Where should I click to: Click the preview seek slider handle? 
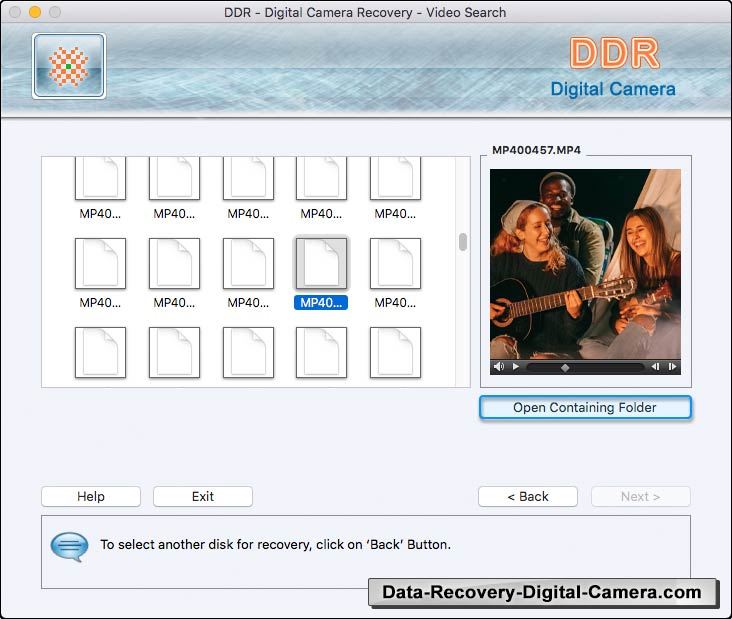click(x=565, y=367)
